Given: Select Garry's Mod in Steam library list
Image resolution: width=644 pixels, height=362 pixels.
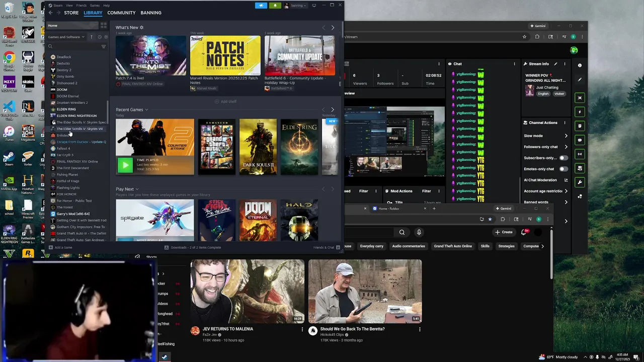Looking at the screenshot, I should 73,214.
